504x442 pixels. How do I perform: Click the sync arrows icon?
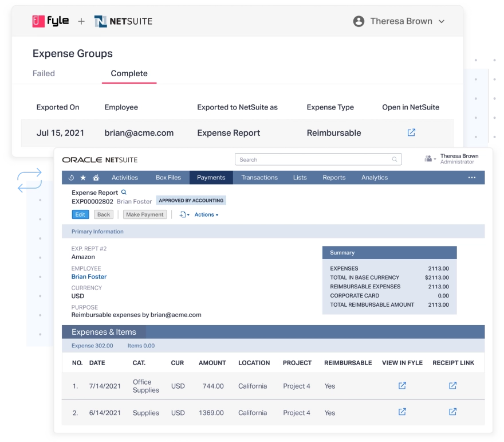click(x=29, y=180)
